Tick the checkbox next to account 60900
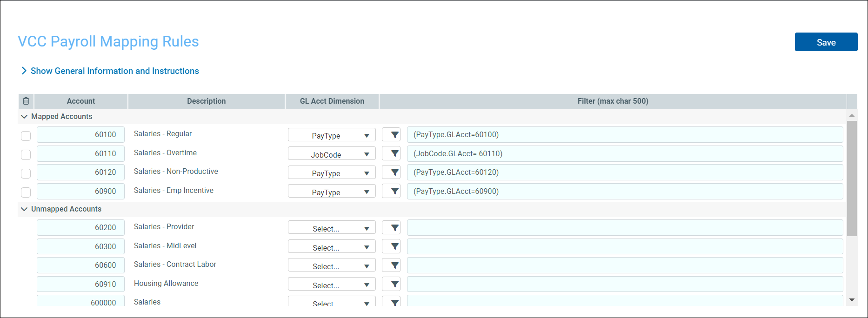The image size is (868, 318). [x=26, y=192]
